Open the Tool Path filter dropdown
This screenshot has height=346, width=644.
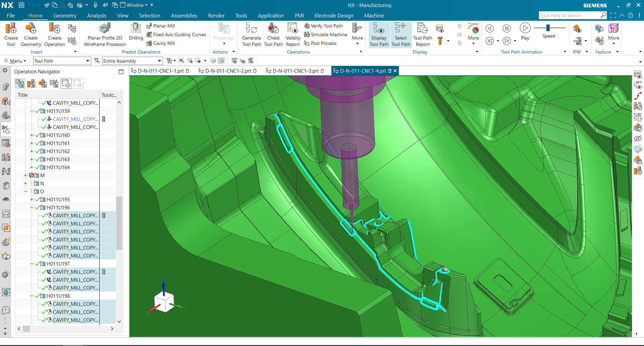62,61
